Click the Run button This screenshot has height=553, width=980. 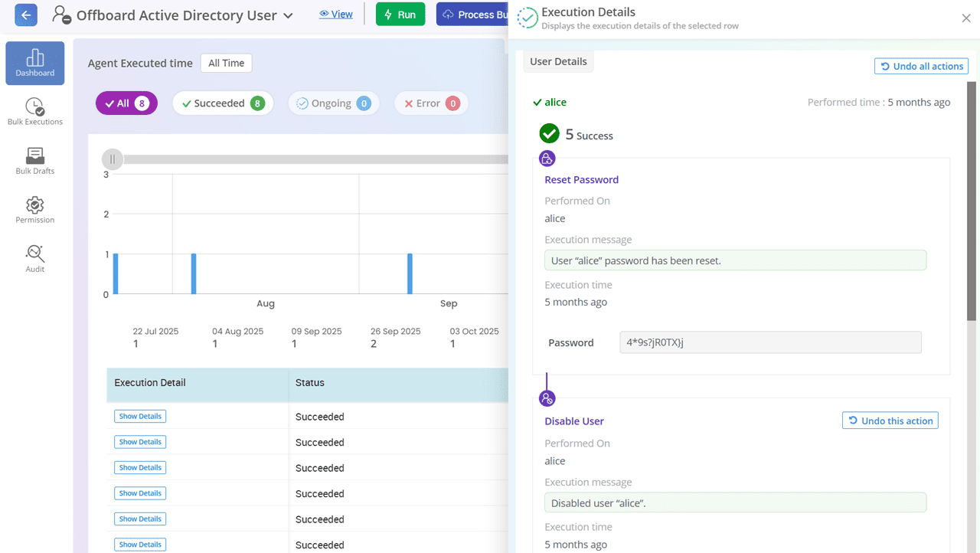point(400,15)
